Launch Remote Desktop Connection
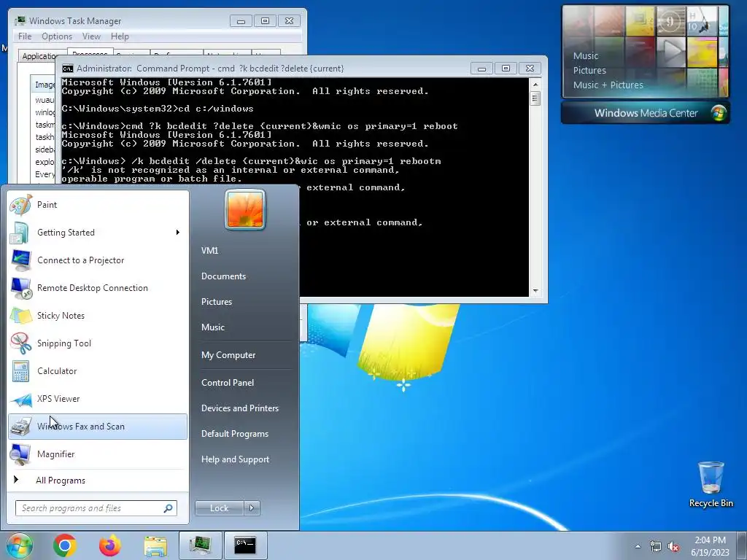 point(98,288)
